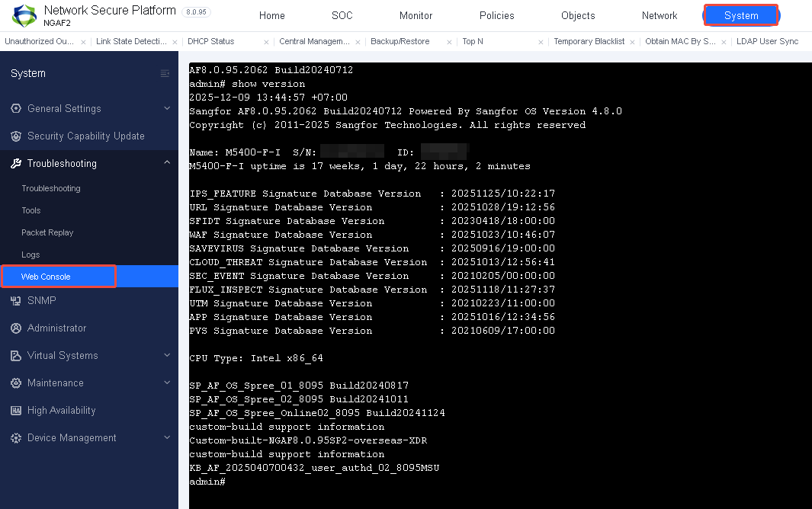812x509 pixels.
Task: Click the IPS_FEATURE Signature Database line
Action: tap(372, 194)
